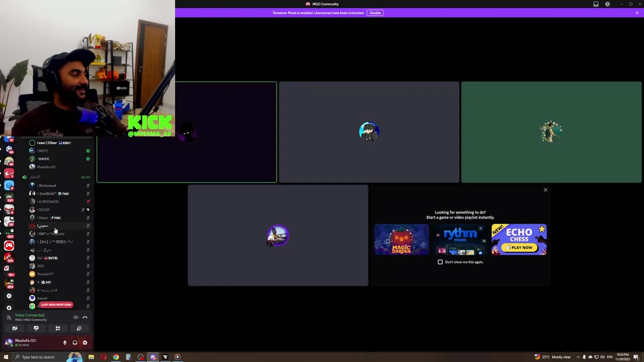The width and height of the screenshot is (644, 362).
Task: Select Mohamed in the voice channel
Action: (59, 186)
